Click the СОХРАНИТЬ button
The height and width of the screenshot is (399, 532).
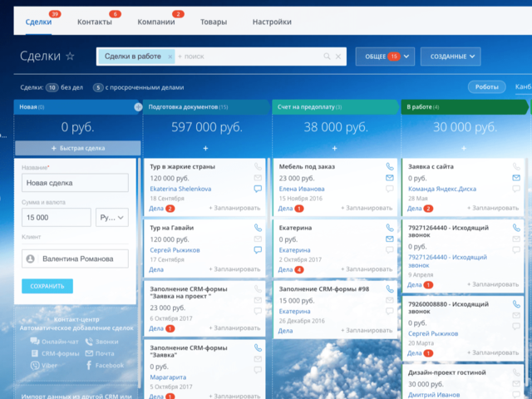tap(47, 286)
